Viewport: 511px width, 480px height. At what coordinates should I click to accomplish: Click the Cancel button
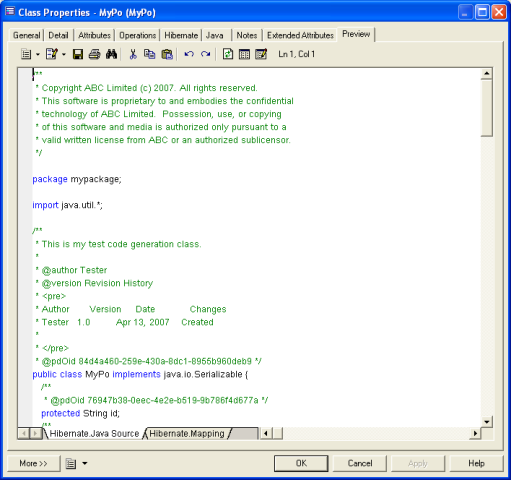pyautogui.click(x=360, y=463)
